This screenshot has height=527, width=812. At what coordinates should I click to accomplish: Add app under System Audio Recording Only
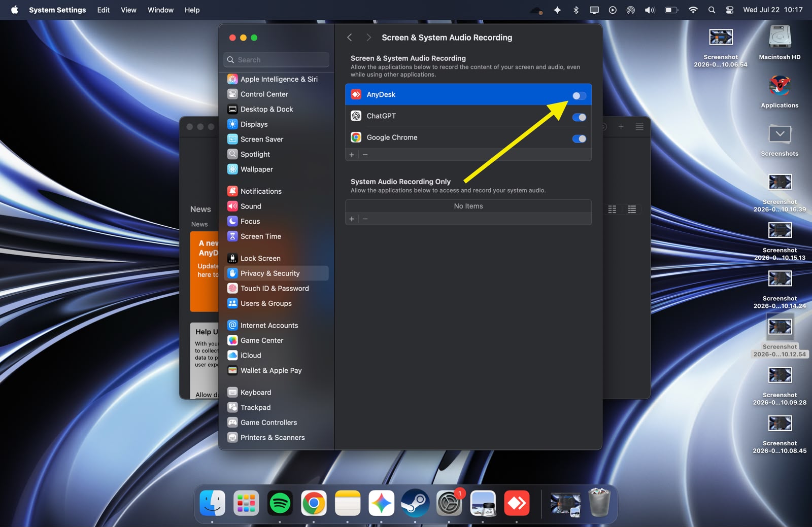pyautogui.click(x=352, y=219)
